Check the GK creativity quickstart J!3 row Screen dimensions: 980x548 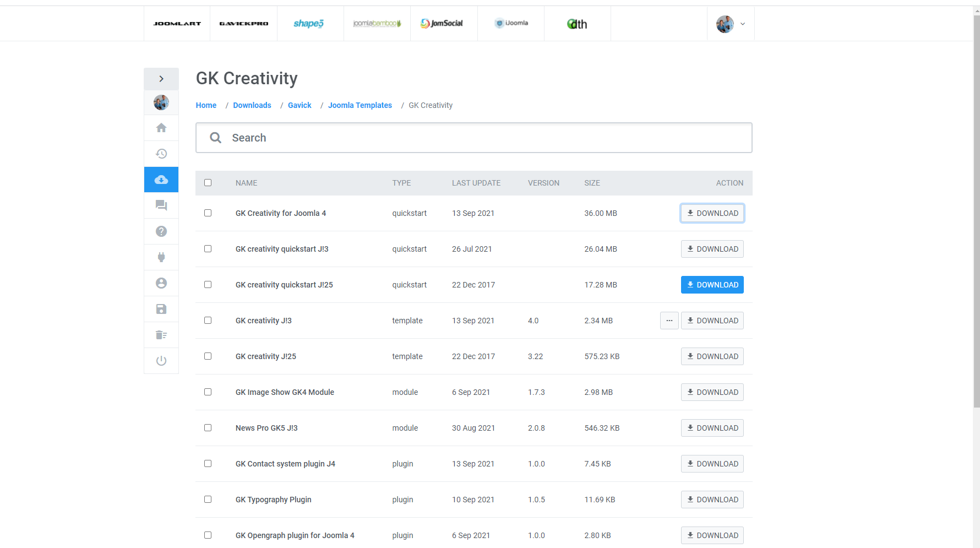pos(208,248)
